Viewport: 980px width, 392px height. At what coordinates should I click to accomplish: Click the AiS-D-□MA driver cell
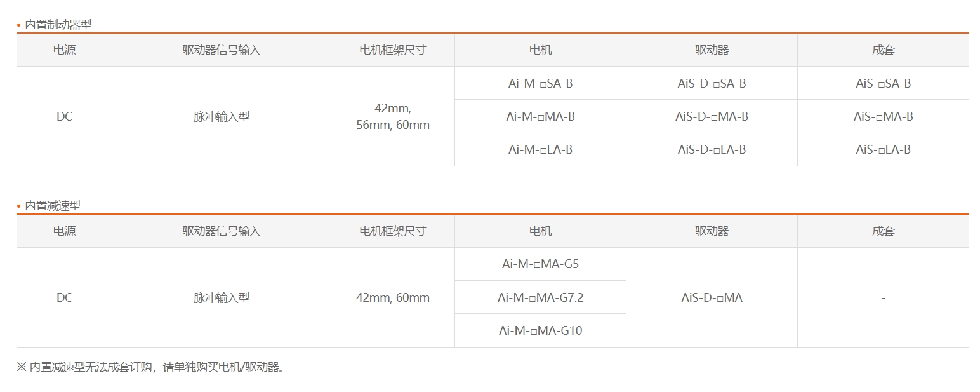[x=712, y=297]
